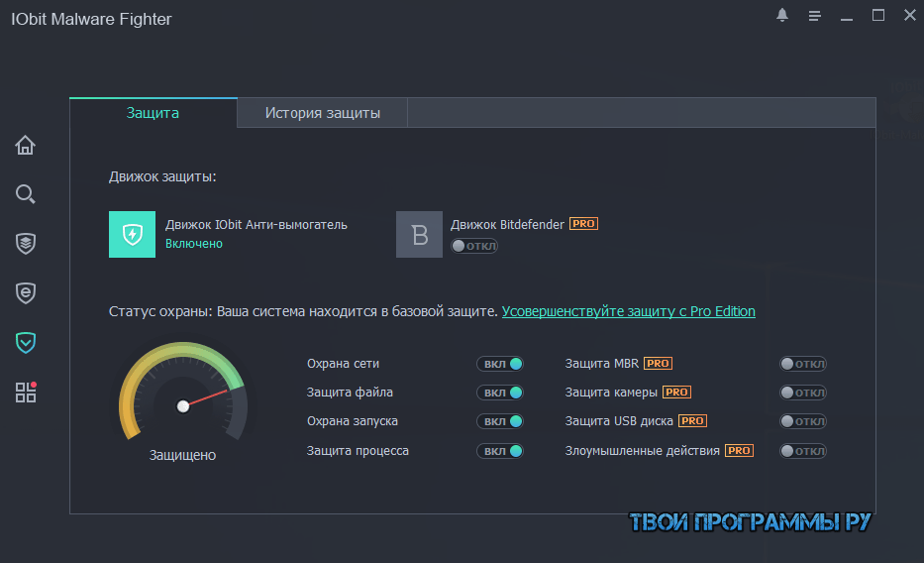Toggle the Bitdefender engine switch
The height and width of the screenshot is (563, 924).
[474, 246]
